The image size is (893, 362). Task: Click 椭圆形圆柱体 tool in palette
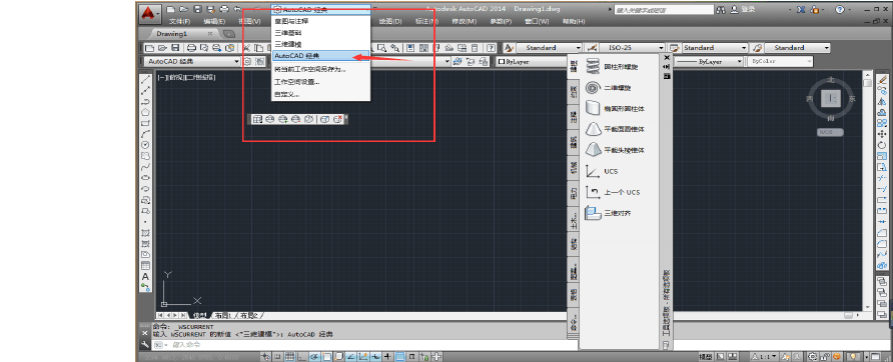[615, 108]
